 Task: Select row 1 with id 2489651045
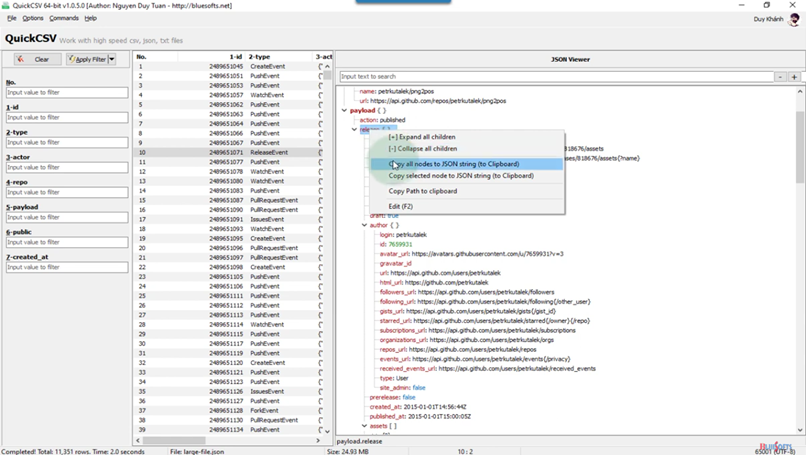pyautogui.click(x=229, y=66)
